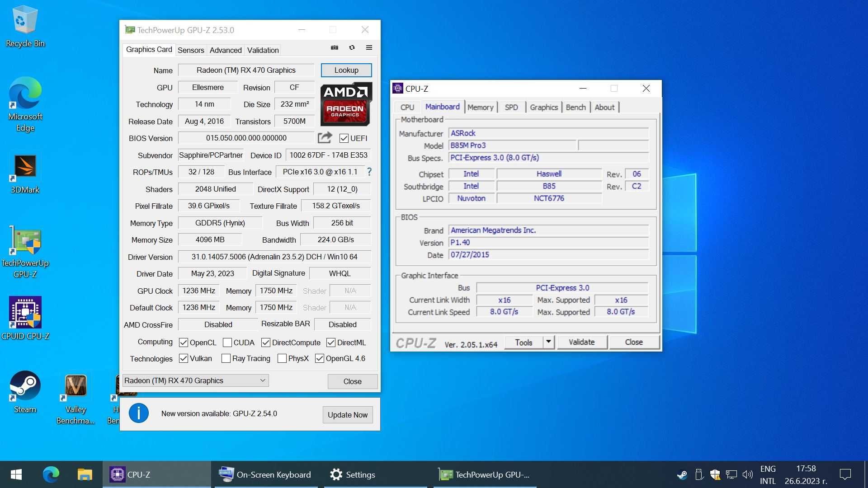Switch to CPU-Z Graphics tab
This screenshot has height=488, width=868.
[x=544, y=107]
